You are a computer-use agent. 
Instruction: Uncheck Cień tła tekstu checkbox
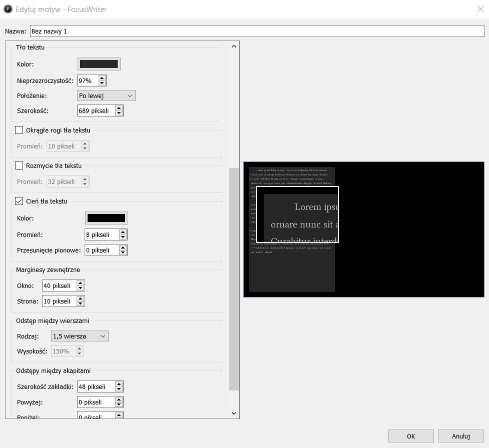click(x=19, y=201)
